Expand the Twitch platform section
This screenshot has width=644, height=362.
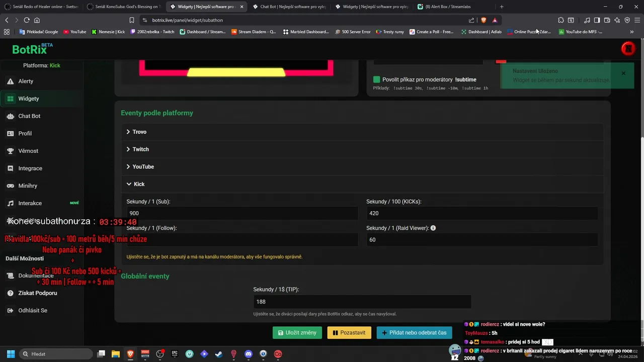(362, 149)
